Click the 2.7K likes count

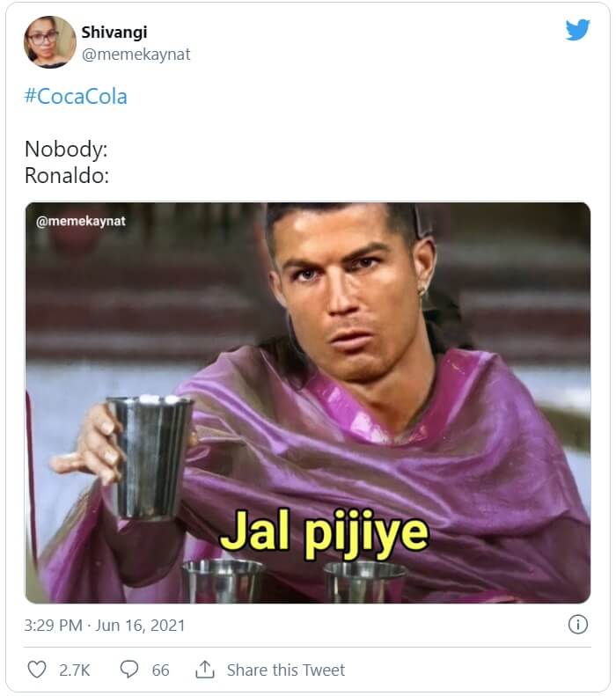tap(75, 670)
